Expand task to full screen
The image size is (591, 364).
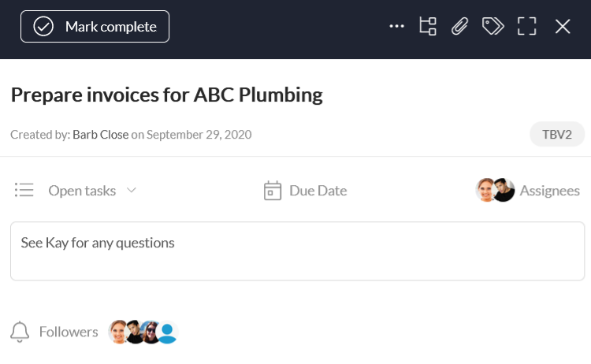coord(526,27)
